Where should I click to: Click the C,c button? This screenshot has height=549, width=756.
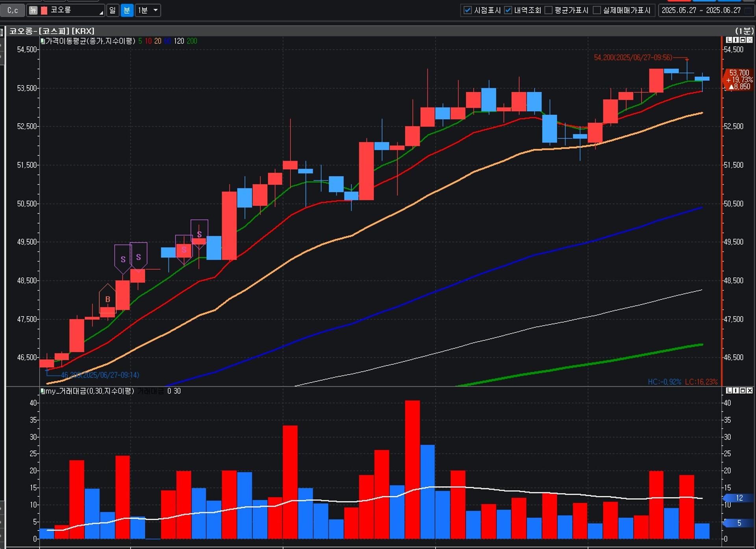[x=13, y=10]
